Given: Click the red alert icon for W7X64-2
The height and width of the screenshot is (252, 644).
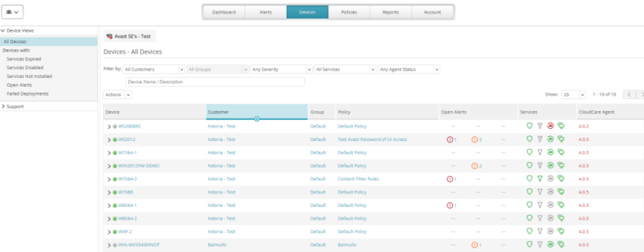Looking at the screenshot, I should tap(450, 179).
